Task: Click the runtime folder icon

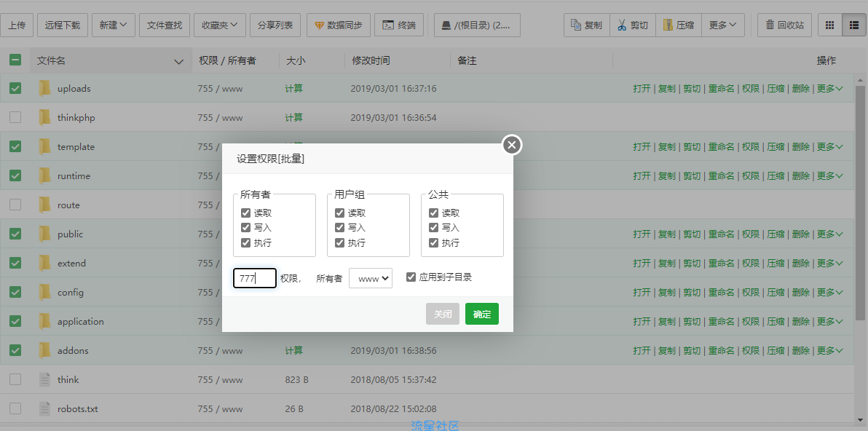Action: (45, 176)
